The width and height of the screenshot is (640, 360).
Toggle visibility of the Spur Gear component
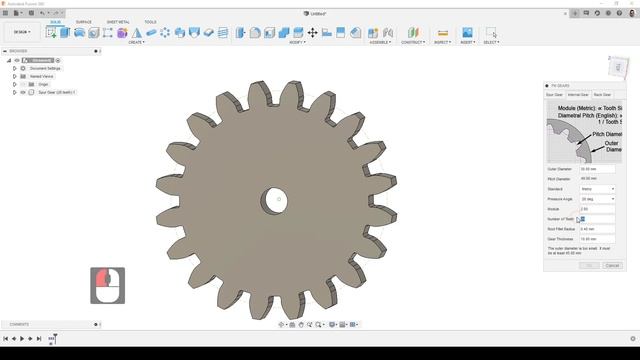[x=23, y=93]
